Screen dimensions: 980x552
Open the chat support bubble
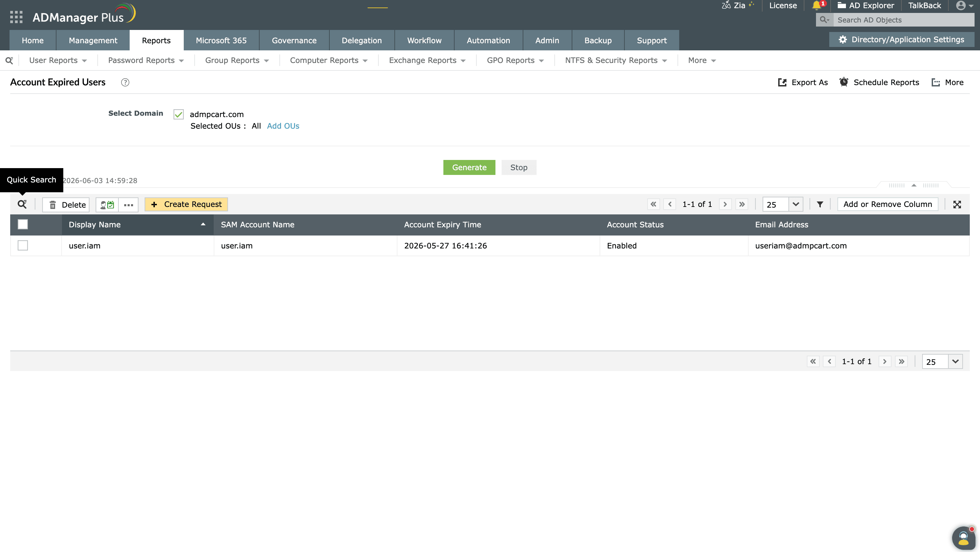click(963, 538)
